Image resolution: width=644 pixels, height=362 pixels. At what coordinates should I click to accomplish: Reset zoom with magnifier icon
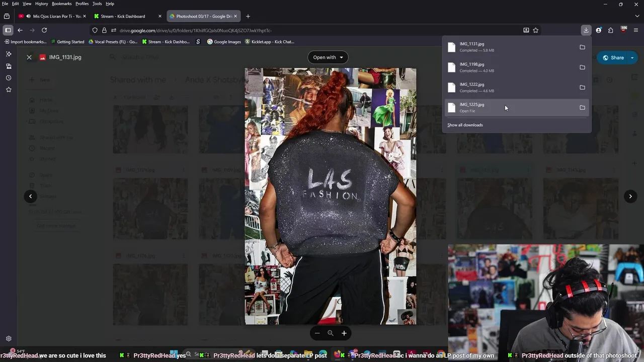[331, 333]
